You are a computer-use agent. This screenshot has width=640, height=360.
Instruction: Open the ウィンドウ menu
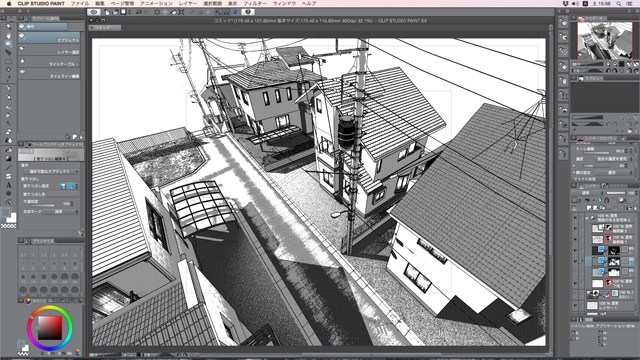pos(284,3)
